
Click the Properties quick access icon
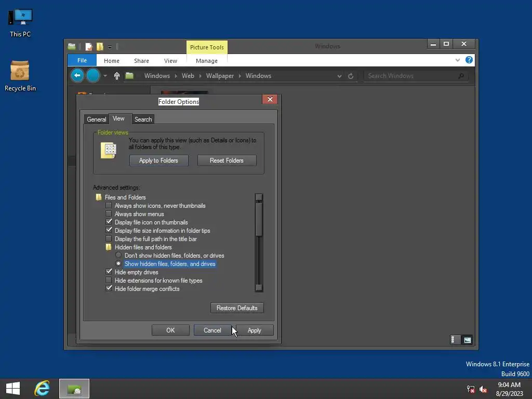point(88,46)
